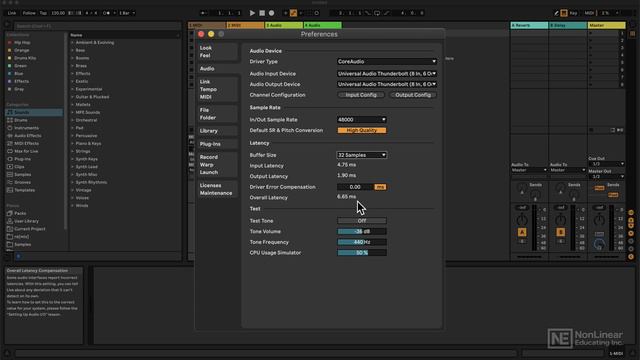Adjust the Tone Frequency slider

(x=362, y=242)
